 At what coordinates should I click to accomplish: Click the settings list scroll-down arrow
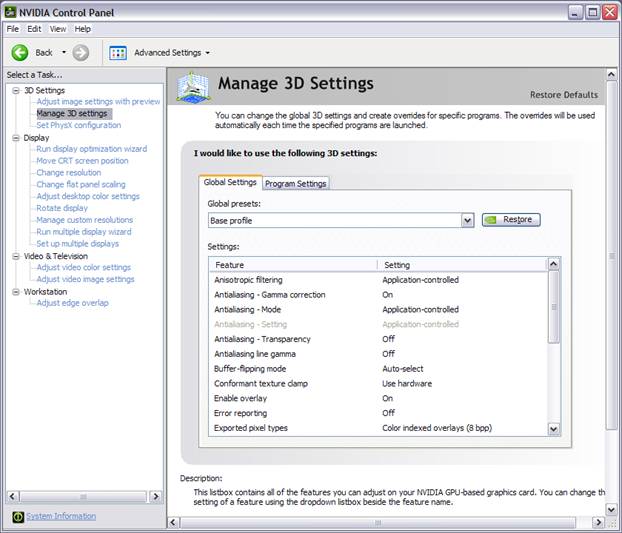point(553,429)
